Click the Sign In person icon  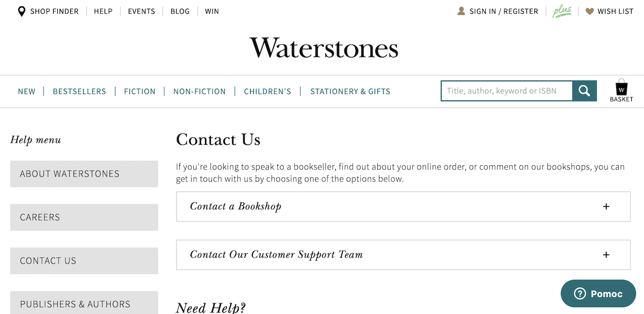(x=461, y=11)
